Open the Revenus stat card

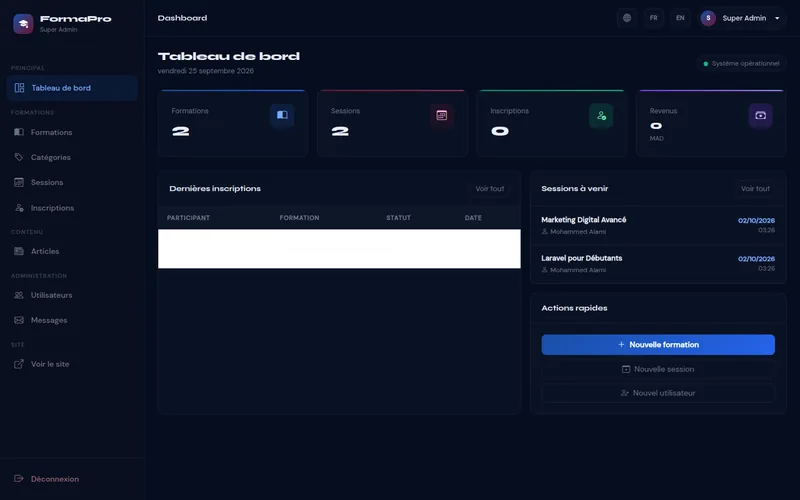(x=711, y=123)
